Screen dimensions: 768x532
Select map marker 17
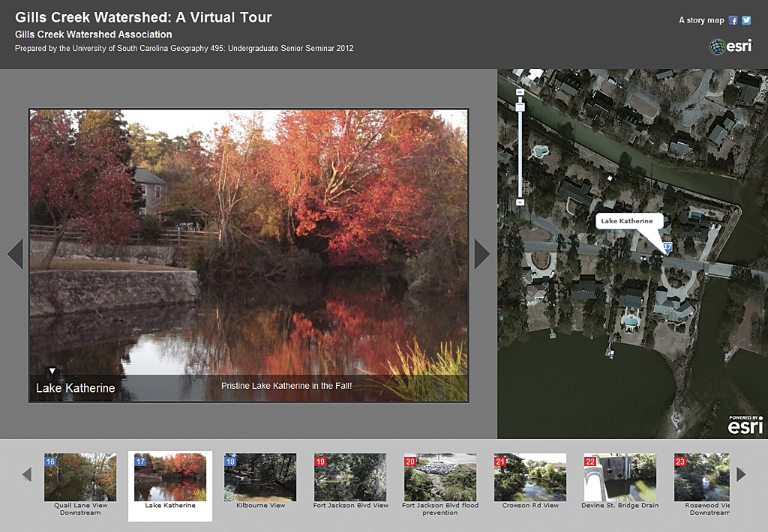(x=667, y=247)
